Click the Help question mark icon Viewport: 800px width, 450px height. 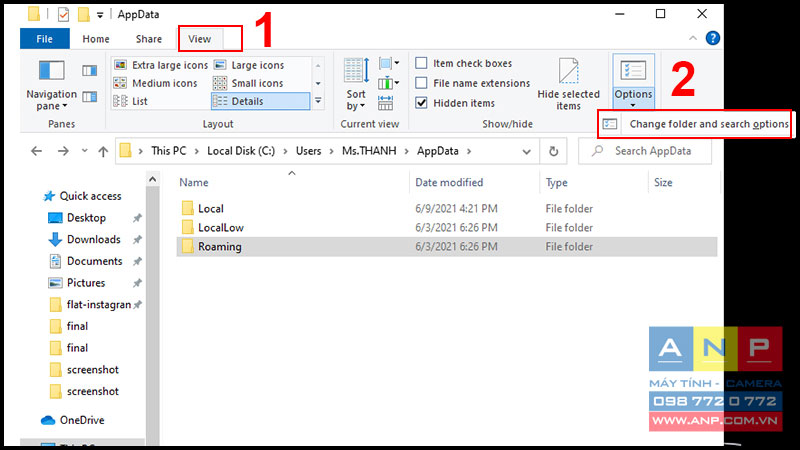[712, 38]
